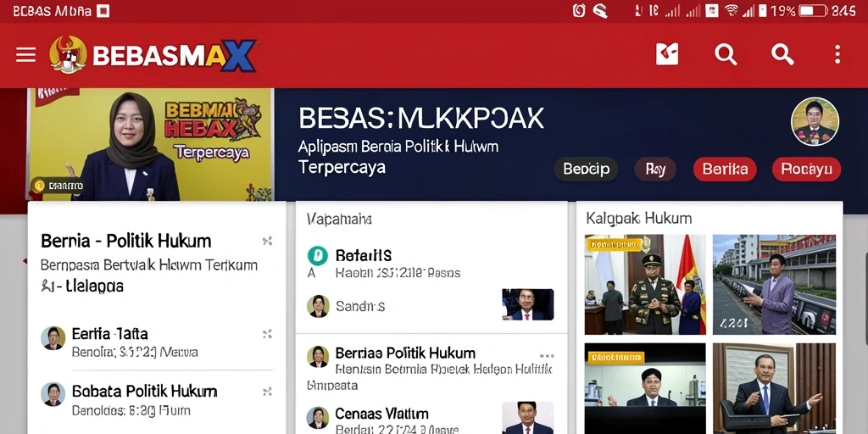
Task: Click the yellow label on officer photo
Action: (615, 244)
